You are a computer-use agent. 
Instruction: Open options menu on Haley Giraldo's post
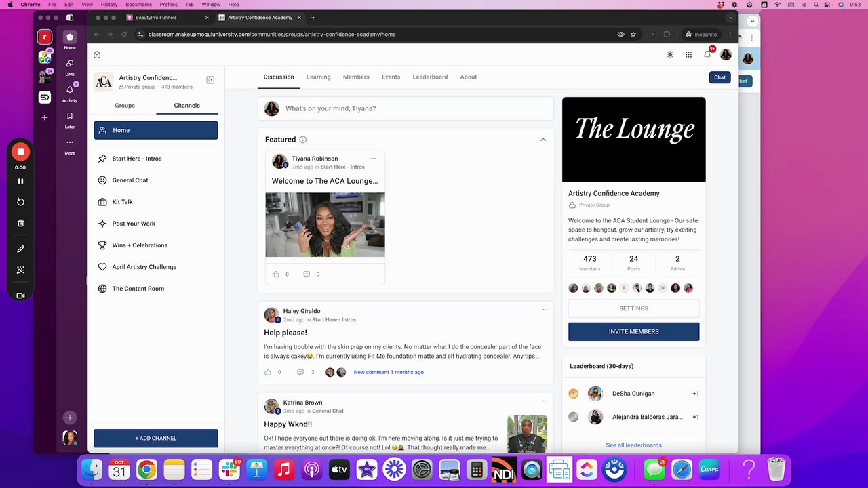(545, 310)
